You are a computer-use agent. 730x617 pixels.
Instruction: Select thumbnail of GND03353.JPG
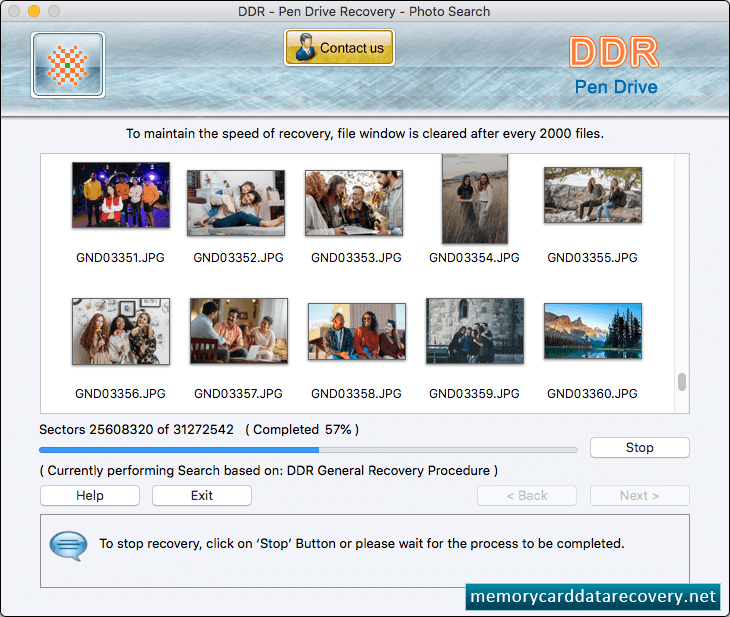[x=354, y=203]
